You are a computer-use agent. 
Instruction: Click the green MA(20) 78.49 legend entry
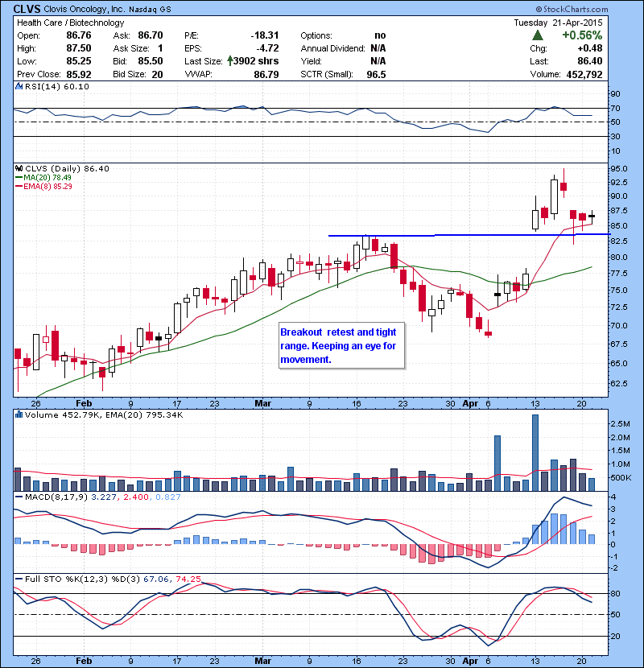(43, 177)
